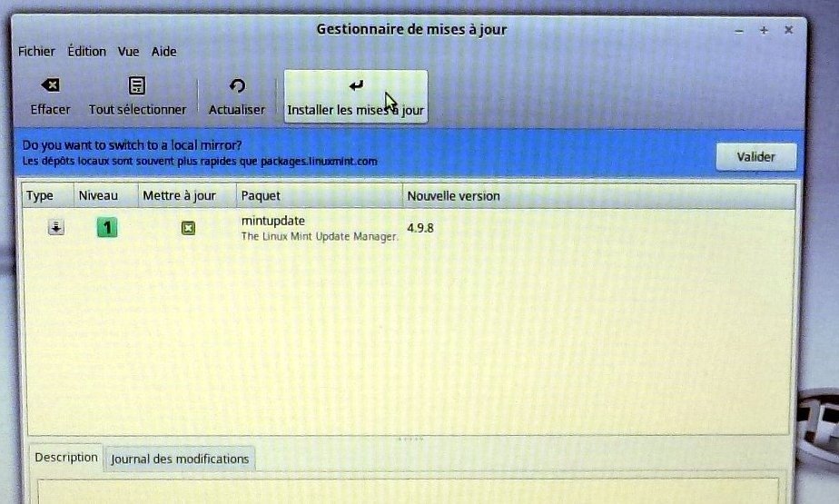Click the green level 1 badge
Viewport: 839px width, 504px height.
107,228
